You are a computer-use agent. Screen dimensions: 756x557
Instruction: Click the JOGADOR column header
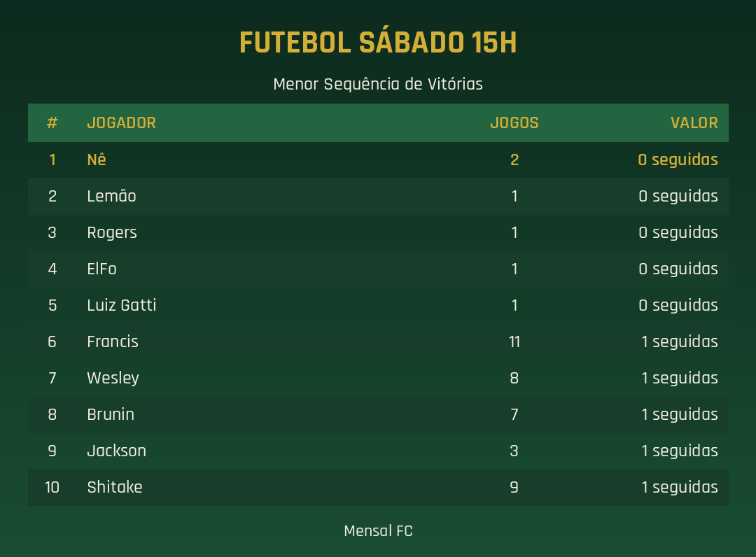[122, 123]
